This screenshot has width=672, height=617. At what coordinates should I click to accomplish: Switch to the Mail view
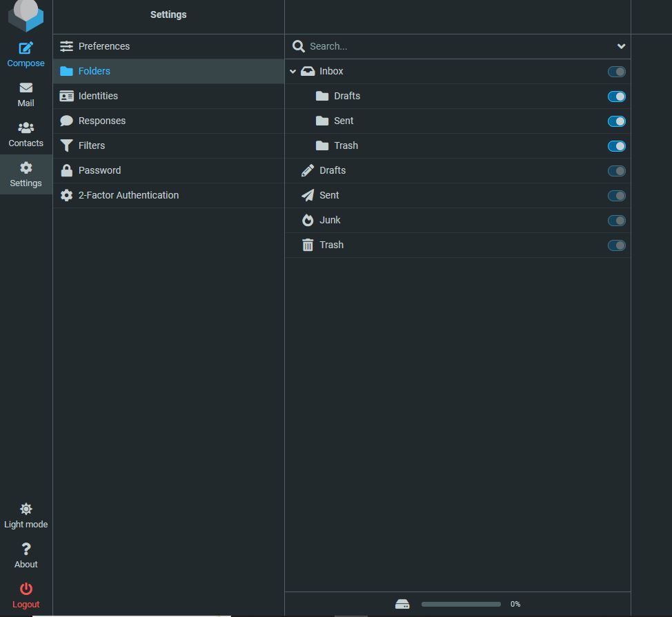pos(26,92)
